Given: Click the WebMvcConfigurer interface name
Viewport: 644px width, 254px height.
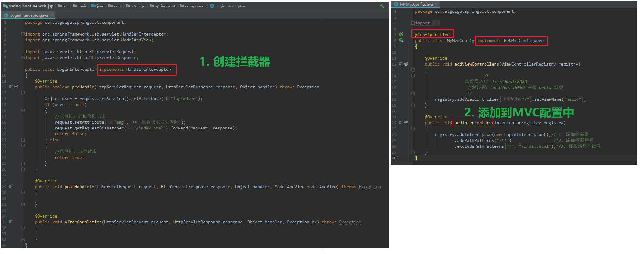Looking at the screenshot, I should point(523,40).
